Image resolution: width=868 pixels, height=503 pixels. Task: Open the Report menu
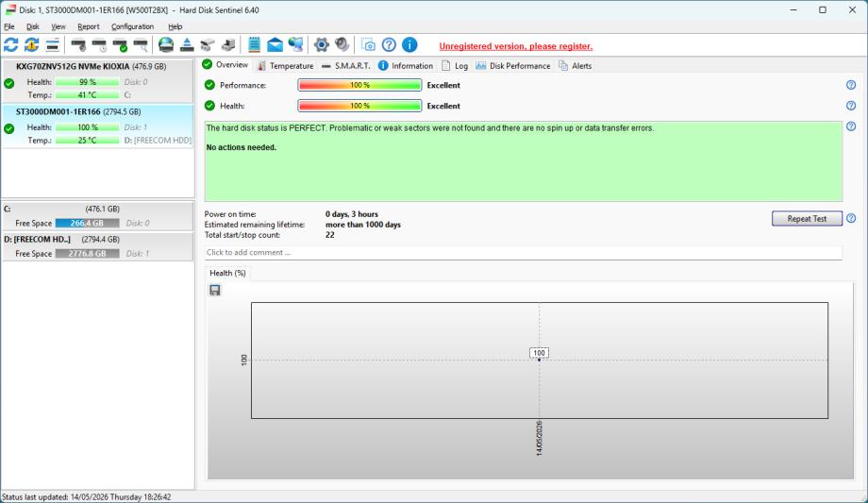88,26
